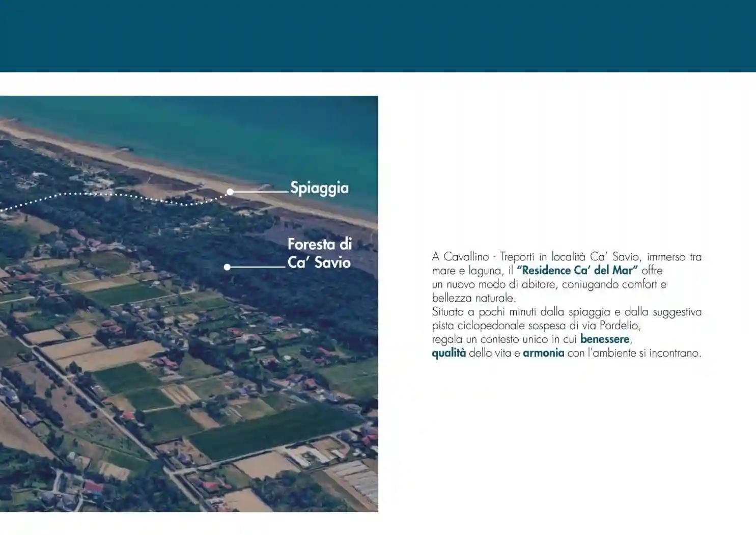The image size is (756, 535).
Task: Click the aerial photo of Ca' Savio
Action: coord(189,304)
